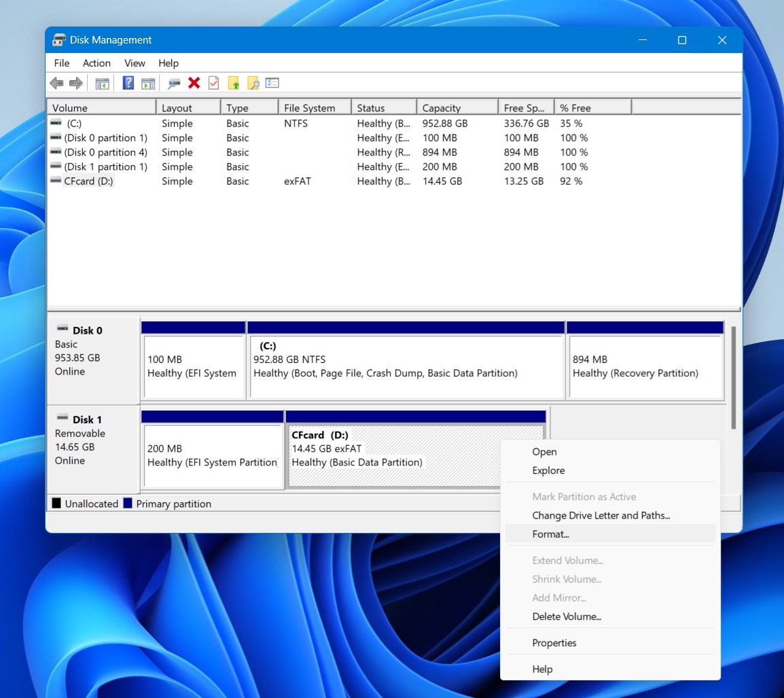This screenshot has height=698, width=784.
Task: Open the File menu
Action: click(x=62, y=63)
